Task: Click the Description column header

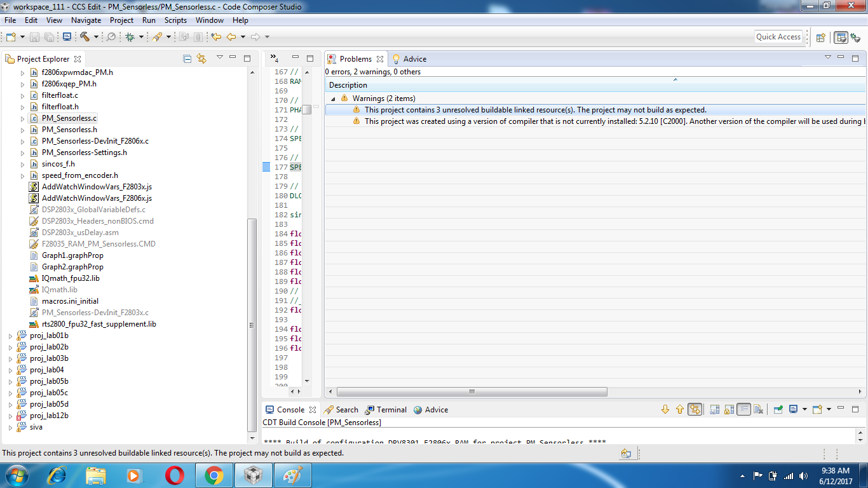Action: click(595, 85)
